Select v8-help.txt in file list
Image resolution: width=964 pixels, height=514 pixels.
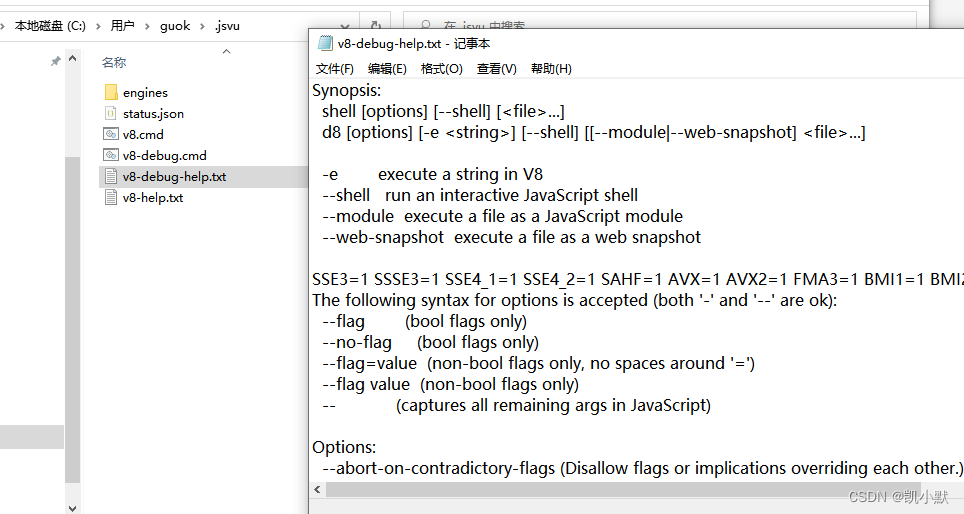coord(152,197)
